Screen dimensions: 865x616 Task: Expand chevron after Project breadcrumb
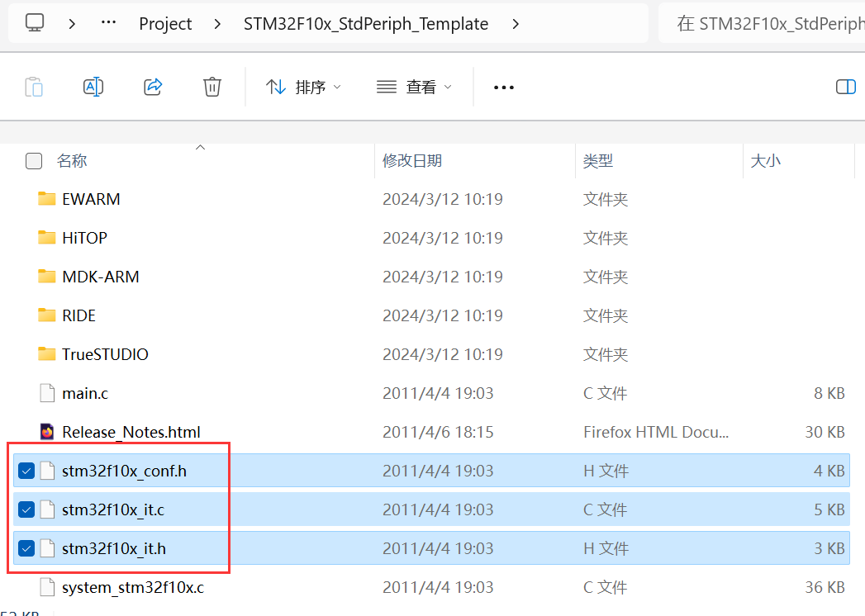217,24
